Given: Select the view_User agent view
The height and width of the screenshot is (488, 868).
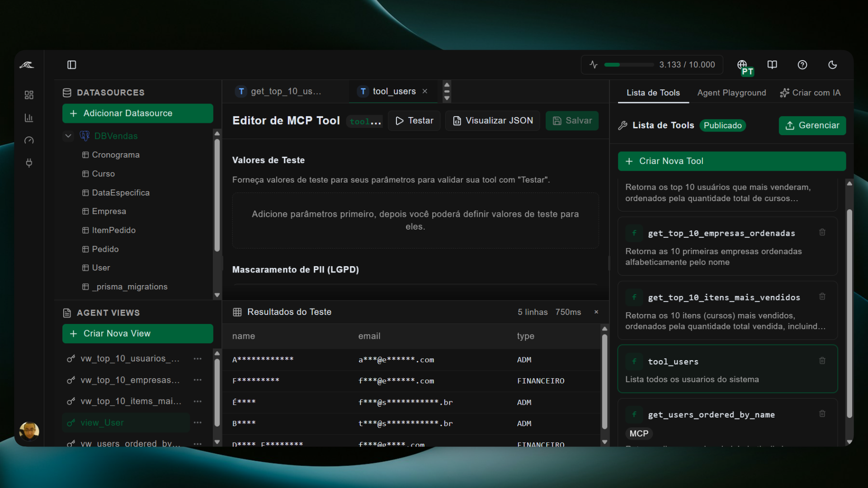Looking at the screenshot, I should (126, 422).
